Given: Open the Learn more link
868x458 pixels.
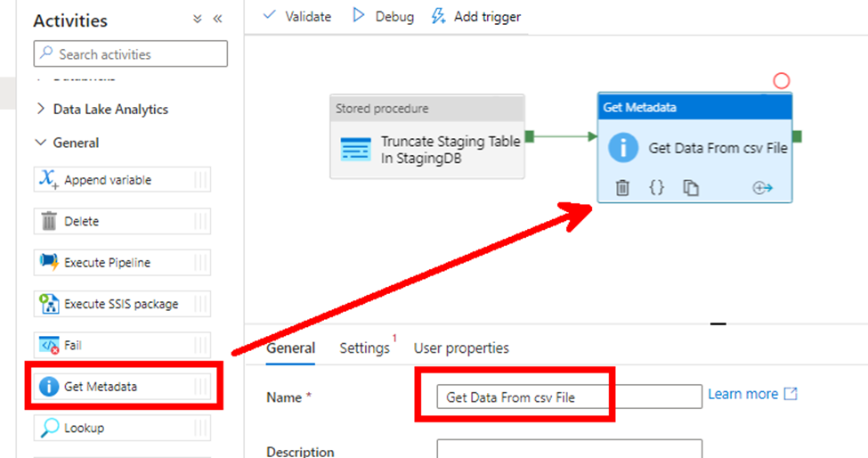Looking at the screenshot, I should (x=751, y=394).
